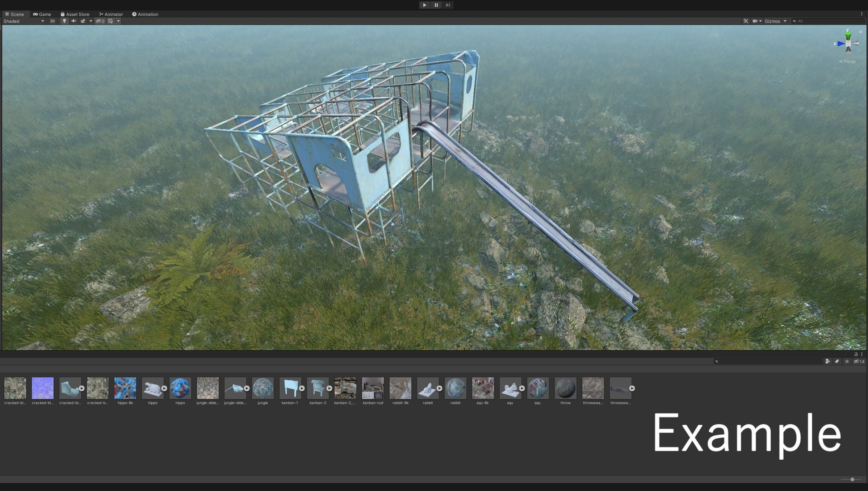Open scene camera settings icon
This screenshot has width=868, height=491.
755,21
